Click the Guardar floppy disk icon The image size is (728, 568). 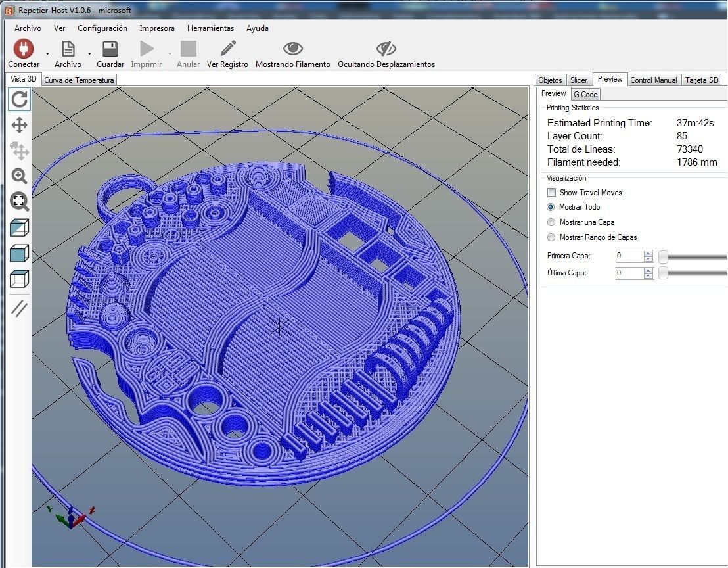pyautogui.click(x=110, y=49)
